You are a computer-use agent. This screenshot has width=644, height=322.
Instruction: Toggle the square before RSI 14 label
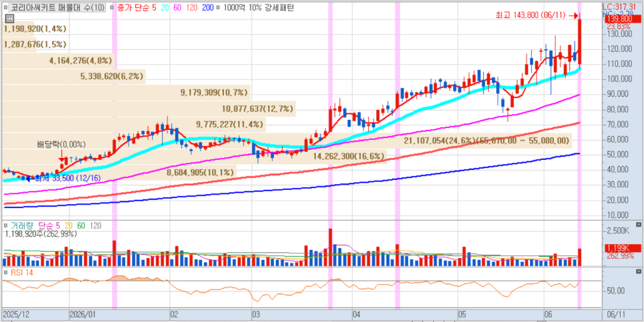pos(6,272)
